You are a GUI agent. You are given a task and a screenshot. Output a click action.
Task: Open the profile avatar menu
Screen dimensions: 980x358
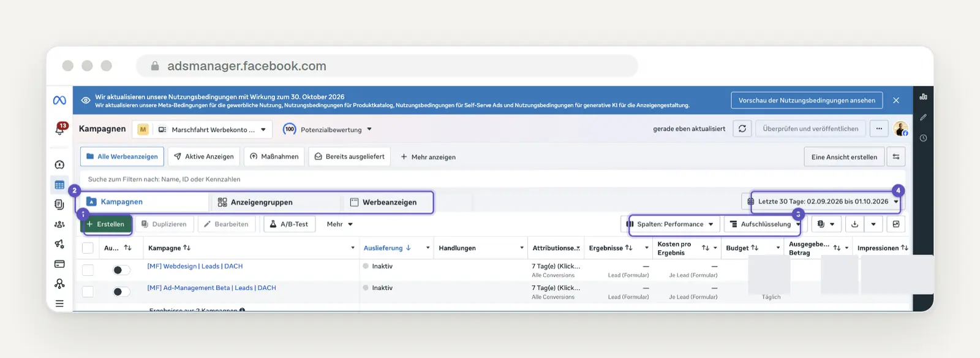click(x=900, y=129)
